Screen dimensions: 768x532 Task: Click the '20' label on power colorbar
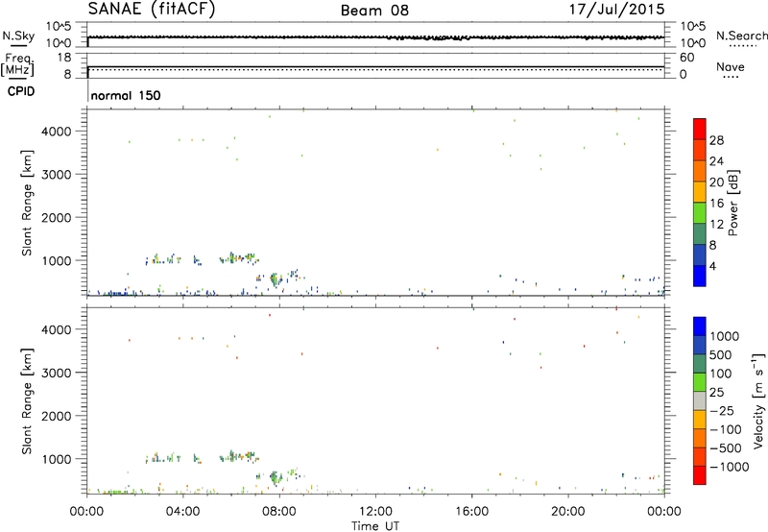[716, 182]
